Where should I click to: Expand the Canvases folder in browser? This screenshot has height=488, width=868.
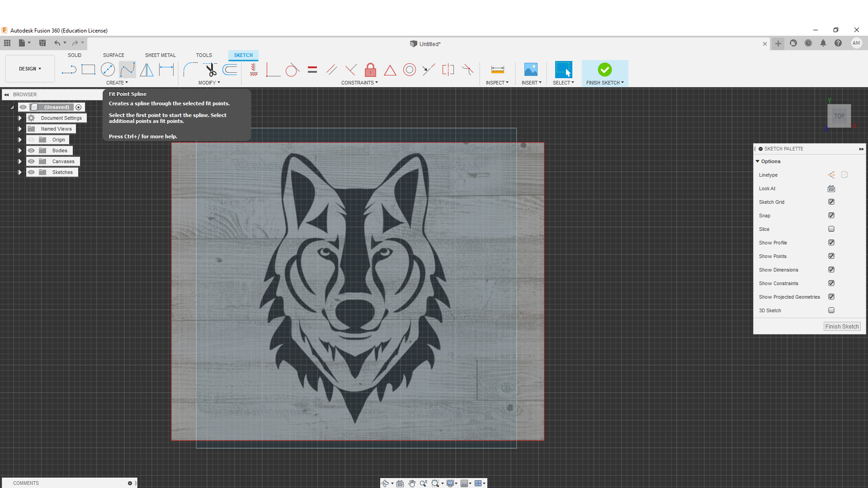[20, 161]
